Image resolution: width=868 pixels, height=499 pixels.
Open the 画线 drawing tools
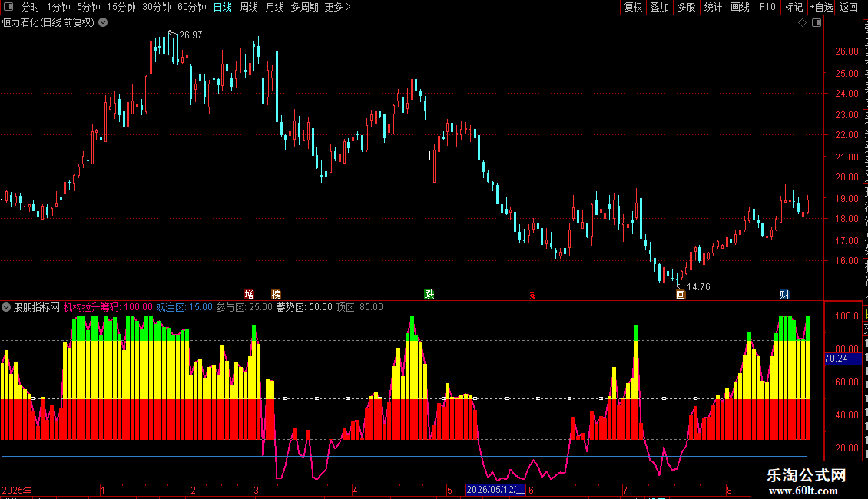click(x=740, y=7)
